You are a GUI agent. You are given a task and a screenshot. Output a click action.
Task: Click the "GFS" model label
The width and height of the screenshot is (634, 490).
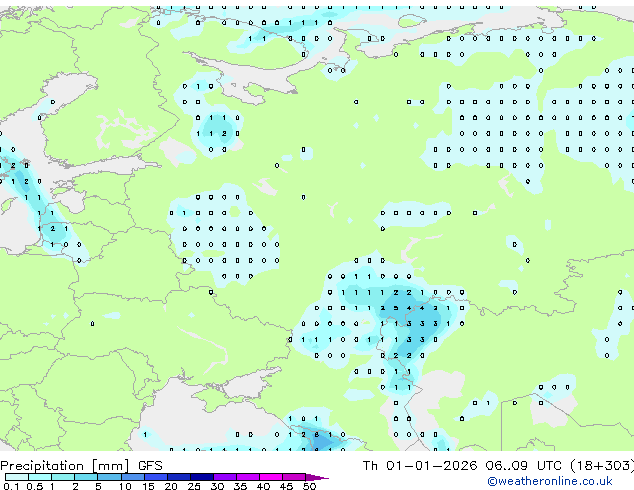150,466
